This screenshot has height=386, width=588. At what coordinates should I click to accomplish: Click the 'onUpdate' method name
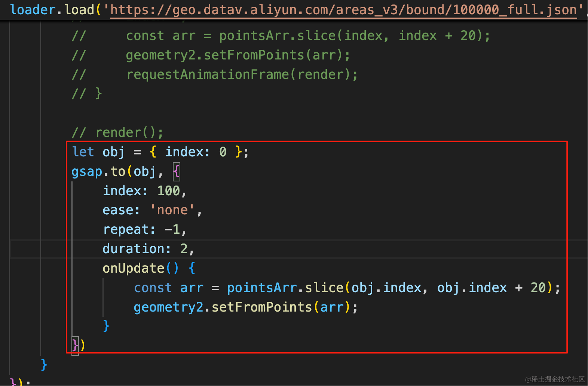point(134,268)
